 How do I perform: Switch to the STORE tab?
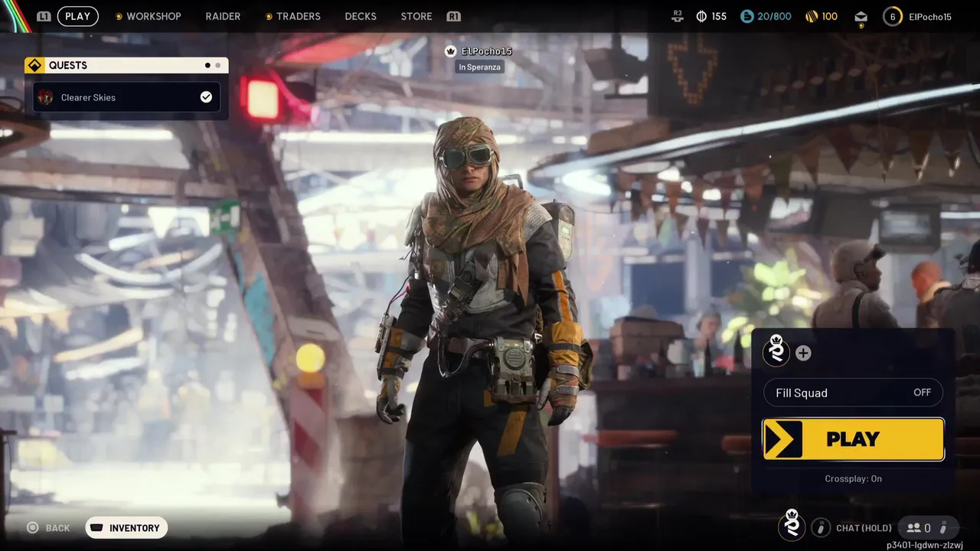416,16
